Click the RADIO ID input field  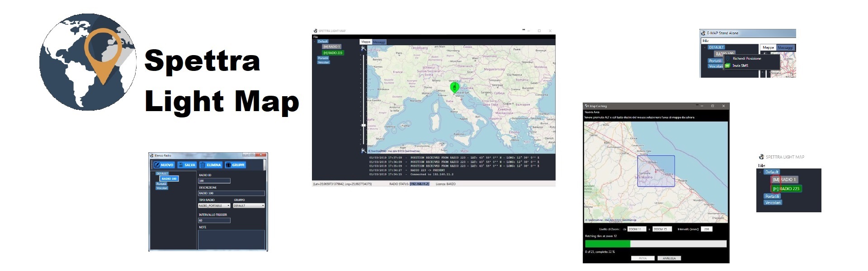pos(214,181)
